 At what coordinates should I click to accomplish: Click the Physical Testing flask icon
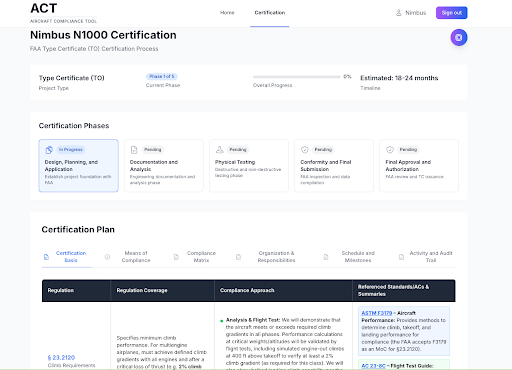[x=219, y=149]
